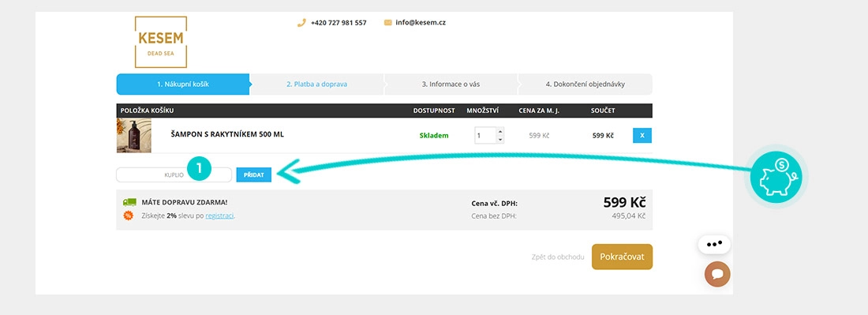Image resolution: width=868 pixels, height=315 pixels.
Task: Increase quantity with the up arrow
Action: click(x=500, y=132)
